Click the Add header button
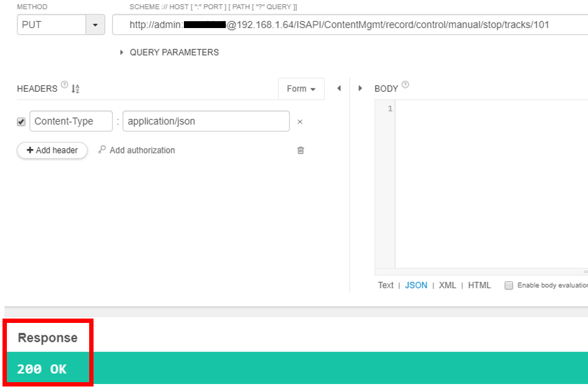The image size is (588, 389). [52, 150]
